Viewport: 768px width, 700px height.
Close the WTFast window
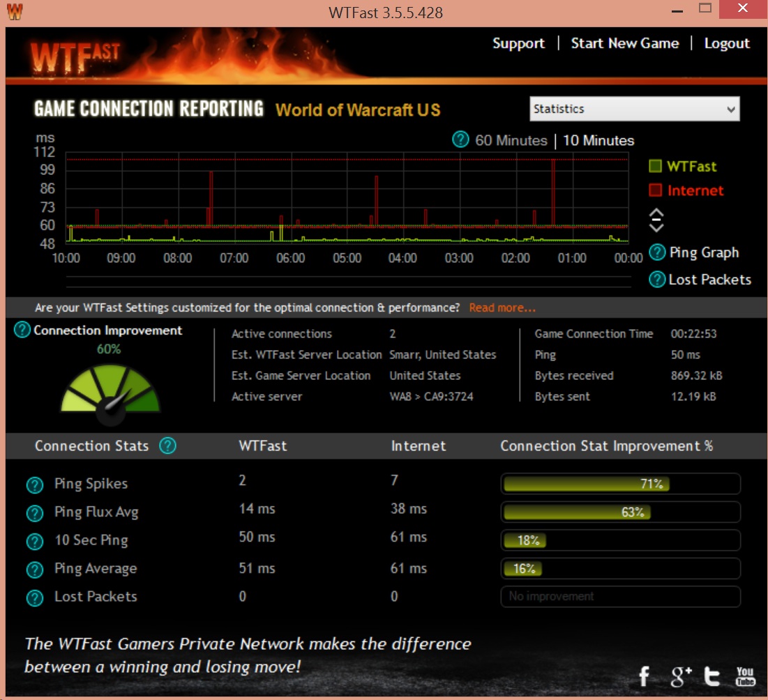[742, 8]
